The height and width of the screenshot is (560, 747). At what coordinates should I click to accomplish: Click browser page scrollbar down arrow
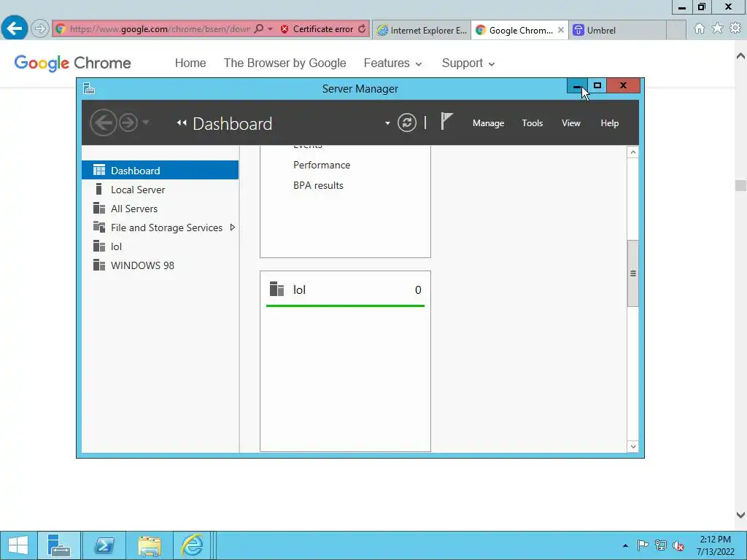(740, 515)
